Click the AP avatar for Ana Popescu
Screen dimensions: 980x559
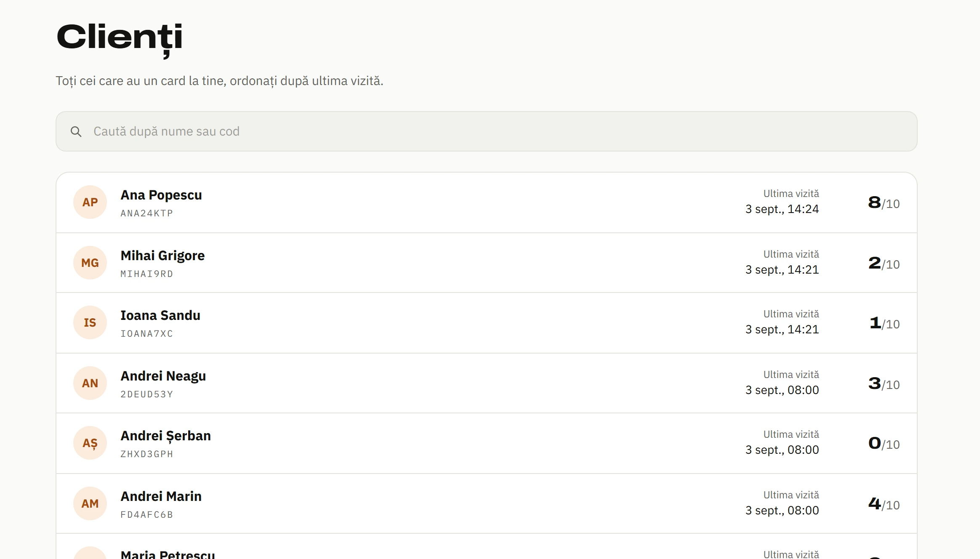point(90,202)
